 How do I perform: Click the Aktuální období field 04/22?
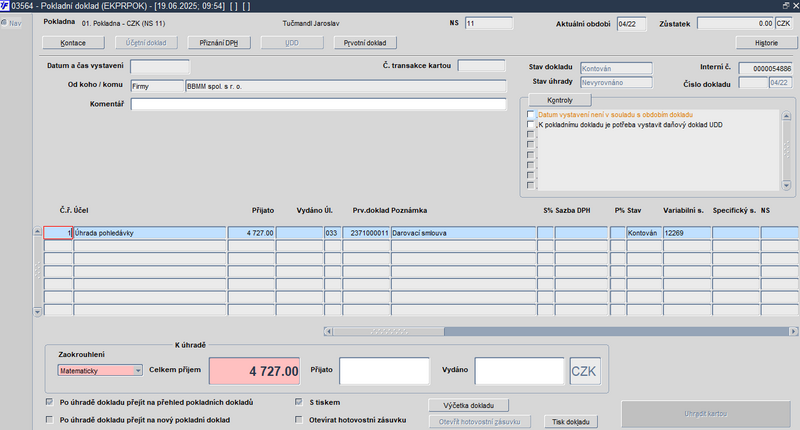point(631,24)
